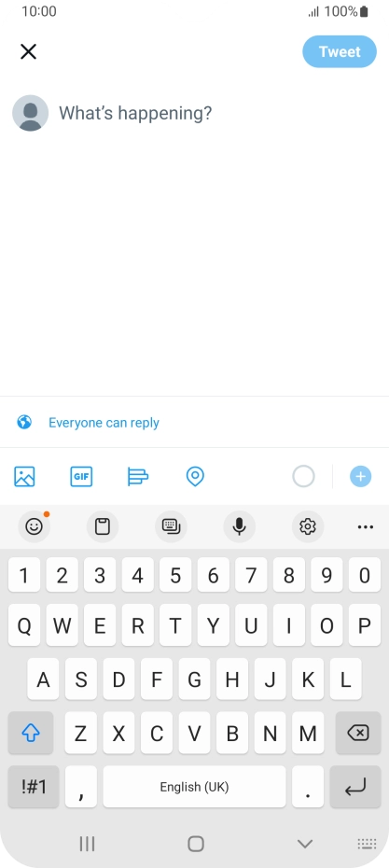The width and height of the screenshot is (389, 868).
Task: Add location with the pin icon
Action: click(x=195, y=476)
